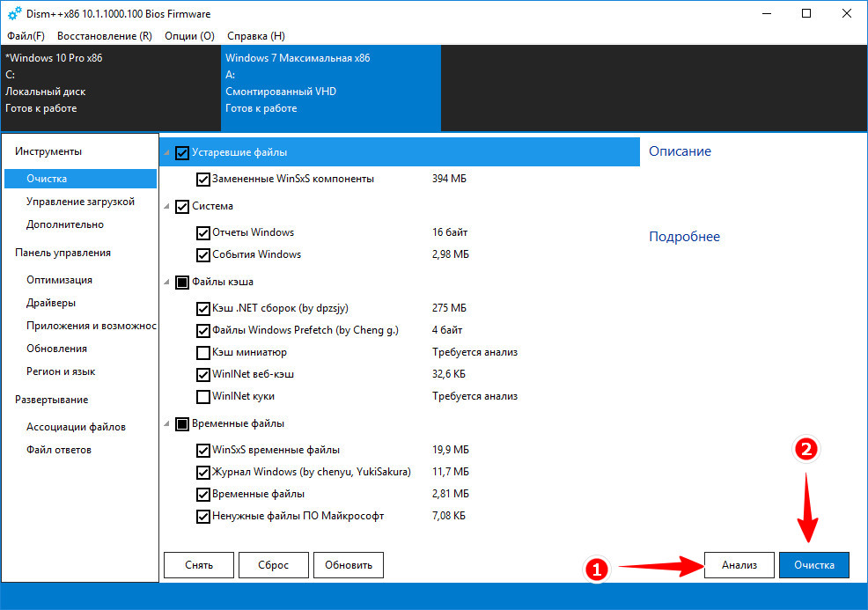Collapse the Временные файлы group
The width and height of the screenshot is (868, 610).
point(166,424)
